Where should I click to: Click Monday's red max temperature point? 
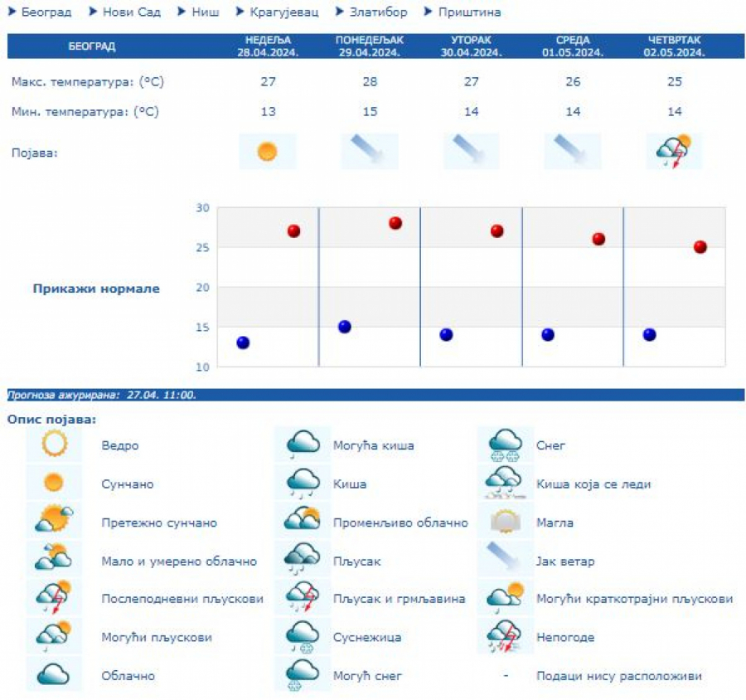tap(395, 223)
